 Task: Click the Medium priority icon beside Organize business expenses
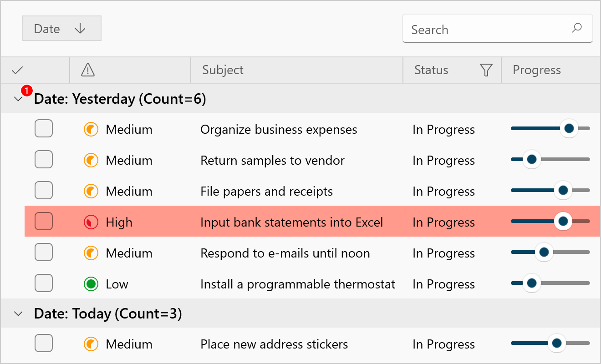tap(91, 129)
